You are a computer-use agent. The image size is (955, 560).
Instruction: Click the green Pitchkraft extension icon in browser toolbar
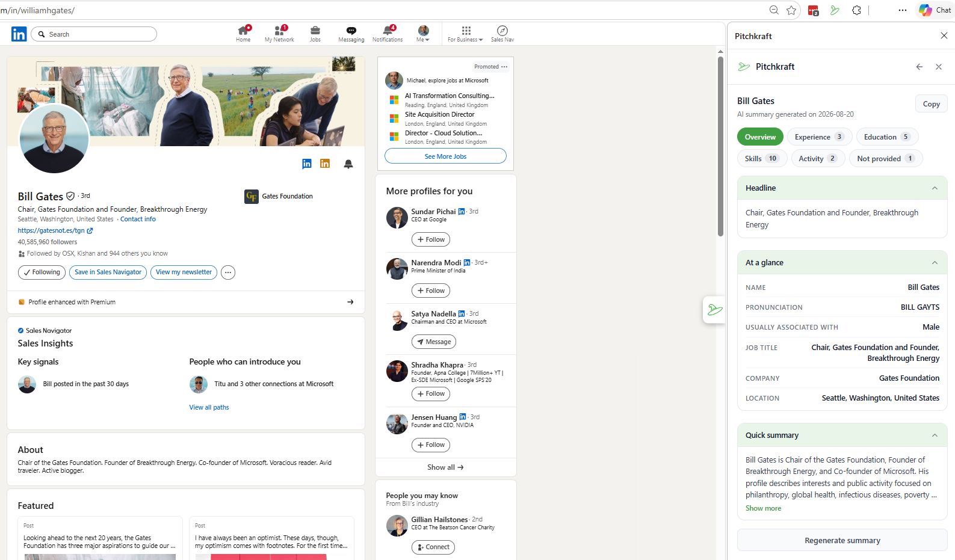click(x=835, y=10)
